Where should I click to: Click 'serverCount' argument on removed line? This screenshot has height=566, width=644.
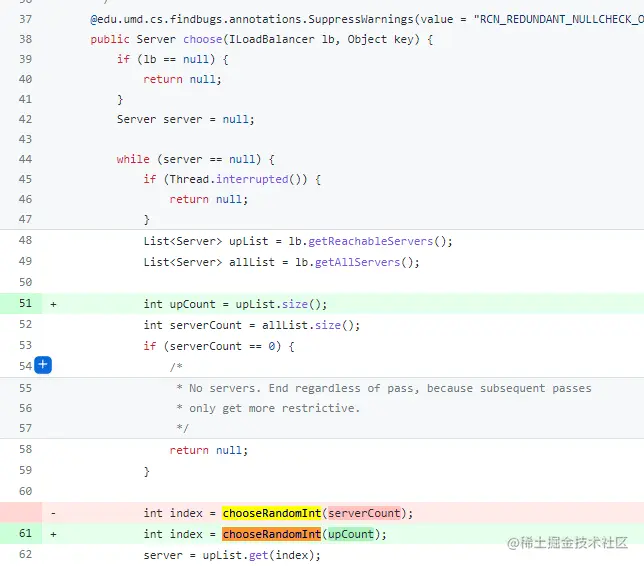click(364, 513)
